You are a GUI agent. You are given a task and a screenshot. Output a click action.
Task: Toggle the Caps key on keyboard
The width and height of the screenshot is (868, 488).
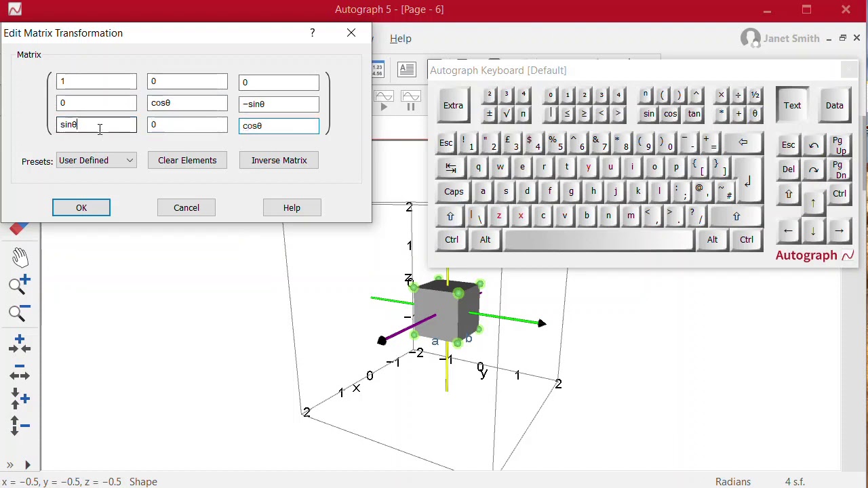point(454,191)
